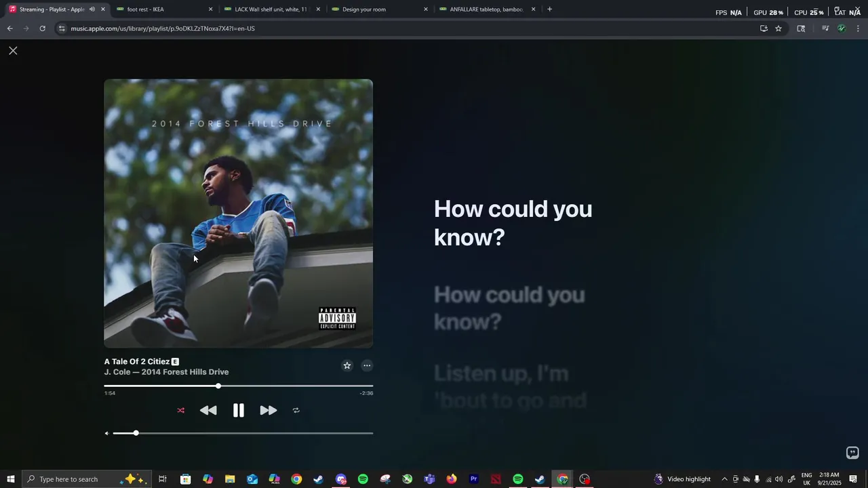Image resolution: width=868 pixels, height=488 pixels.
Task: Toggle repeat mode
Action: pyautogui.click(x=296, y=410)
